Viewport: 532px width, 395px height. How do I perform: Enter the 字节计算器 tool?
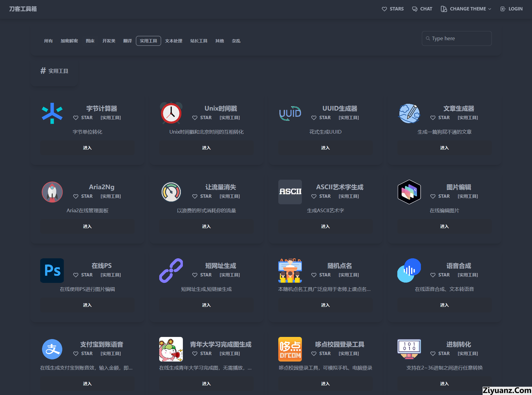[x=87, y=148]
